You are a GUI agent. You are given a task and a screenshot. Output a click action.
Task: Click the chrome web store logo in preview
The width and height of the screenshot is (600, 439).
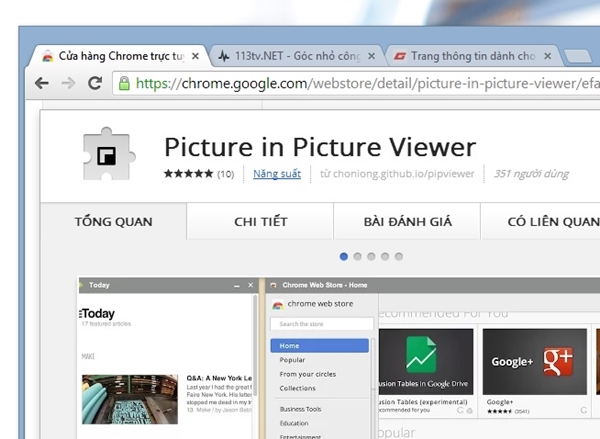point(278,305)
